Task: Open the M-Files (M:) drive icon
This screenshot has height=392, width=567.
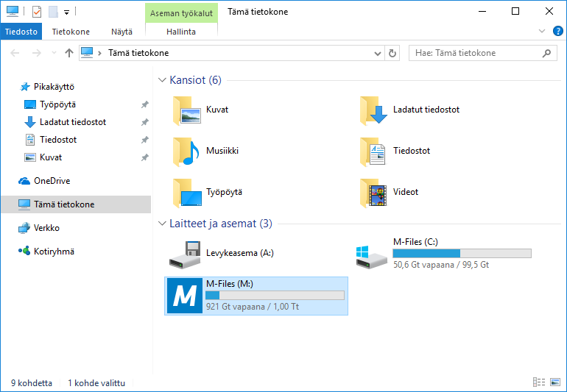Action: pos(185,296)
